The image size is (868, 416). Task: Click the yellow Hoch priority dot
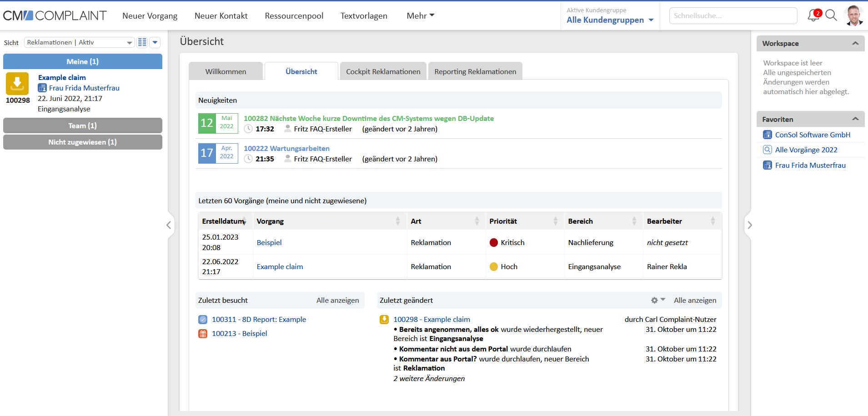click(x=494, y=266)
